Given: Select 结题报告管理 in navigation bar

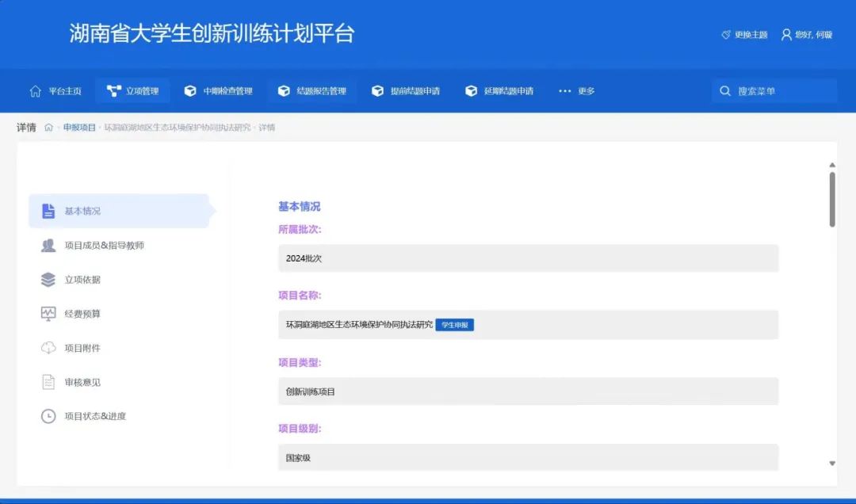Looking at the screenshot, I should (312, 91).
